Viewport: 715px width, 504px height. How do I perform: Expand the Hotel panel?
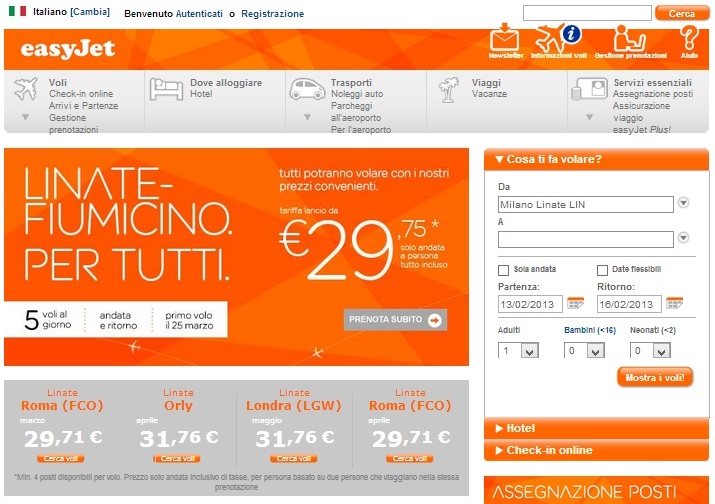click(x=596, y=428)
